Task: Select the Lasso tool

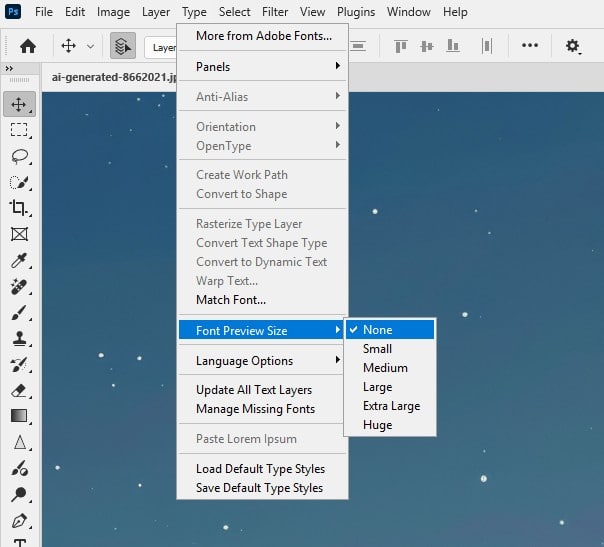Action: [19, 156]
